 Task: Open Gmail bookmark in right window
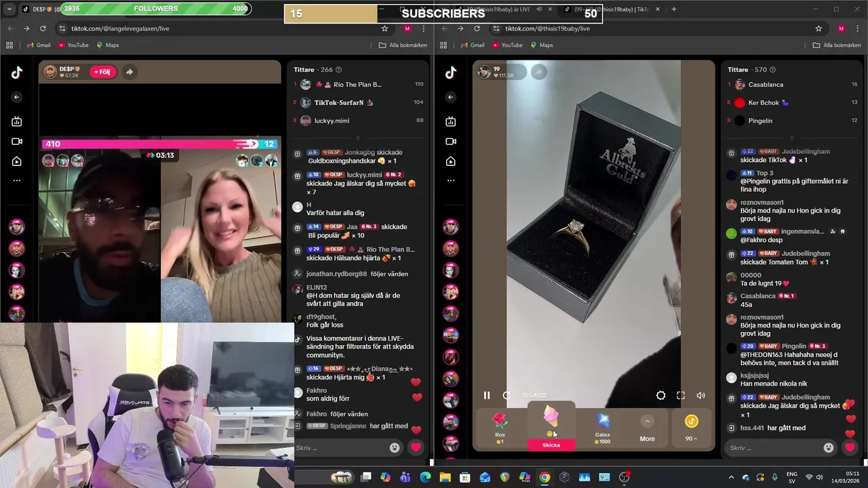[472, 45]
